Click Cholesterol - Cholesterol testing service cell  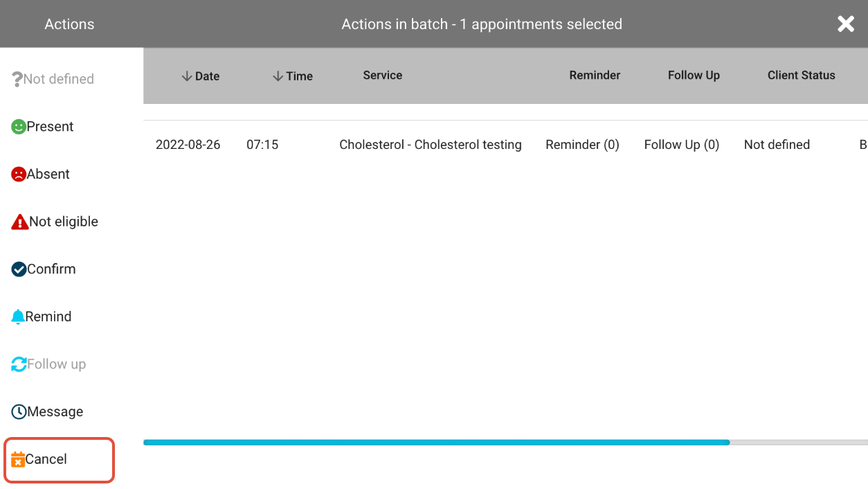click(x=431, y=145)
